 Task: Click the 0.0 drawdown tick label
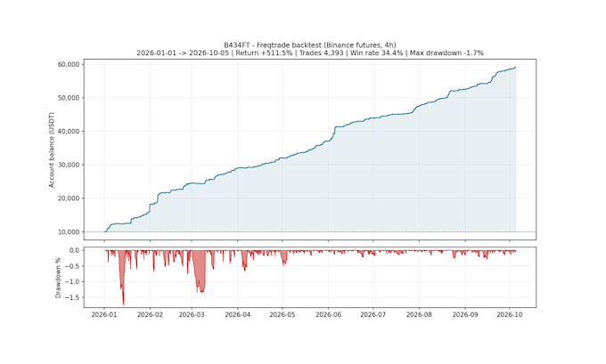click(75, 250)
